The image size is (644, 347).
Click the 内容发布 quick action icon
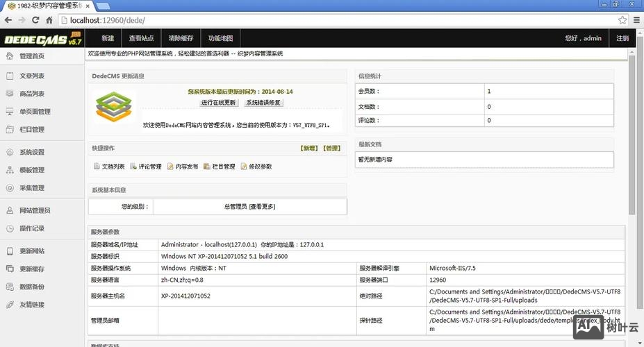pyautogui.click(x=170, y=166)
